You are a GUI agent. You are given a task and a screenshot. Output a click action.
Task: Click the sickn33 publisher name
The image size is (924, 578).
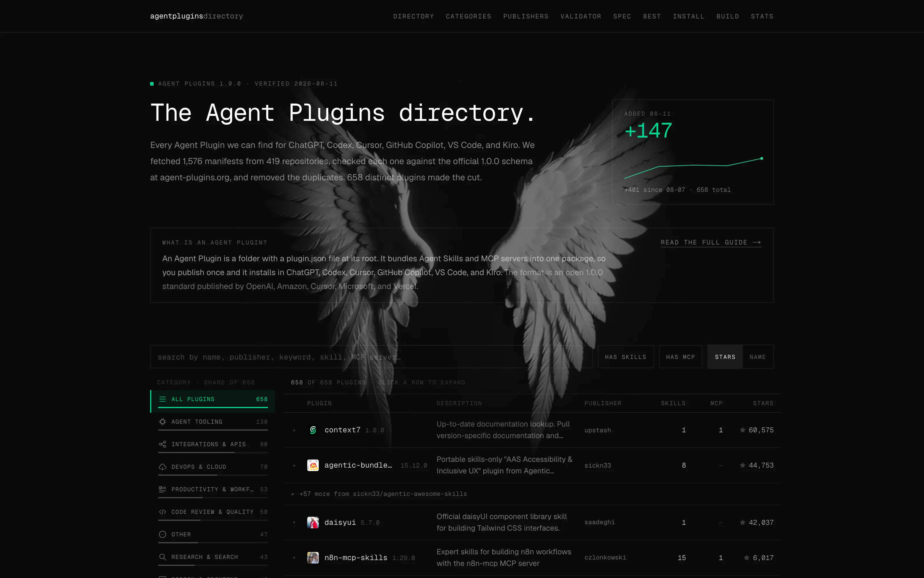597,465
